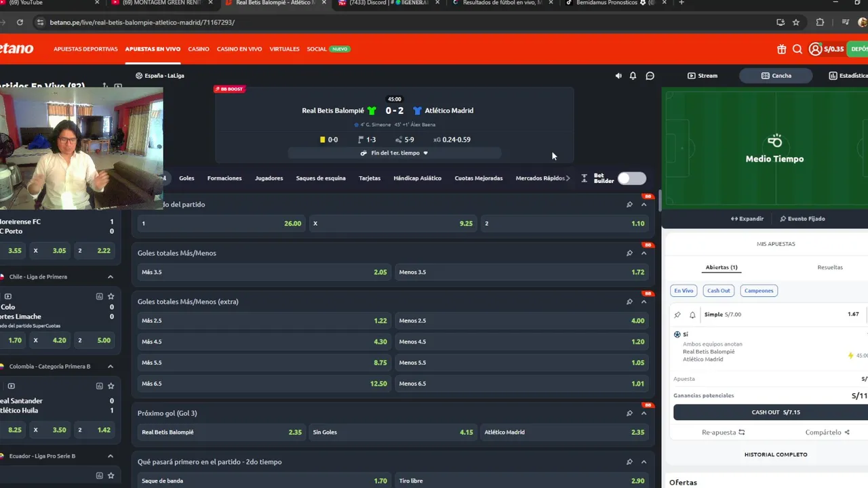This screenshot has height=488, width=868.
Task: Favorite the Ecuador Liga Pro match star
Action: tap(111, 475)
